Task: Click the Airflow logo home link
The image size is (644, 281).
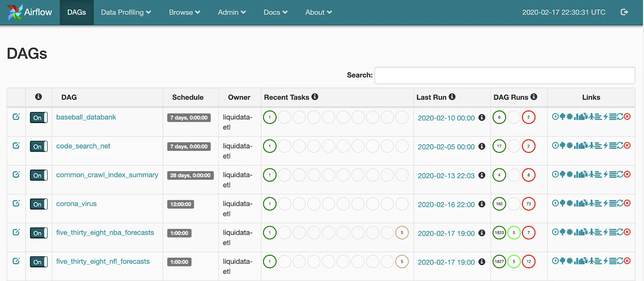Action: point(30,12)
